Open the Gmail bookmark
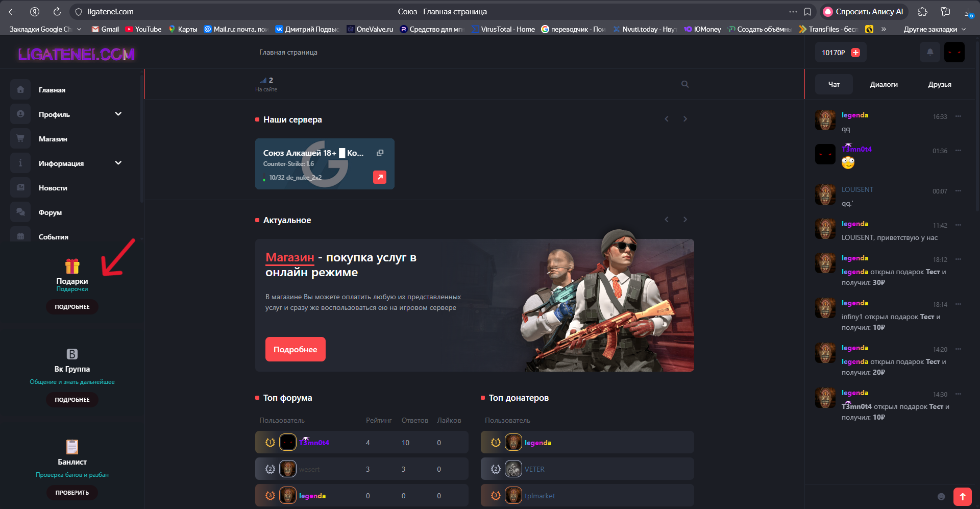980x509 pixels. point(105,29)
